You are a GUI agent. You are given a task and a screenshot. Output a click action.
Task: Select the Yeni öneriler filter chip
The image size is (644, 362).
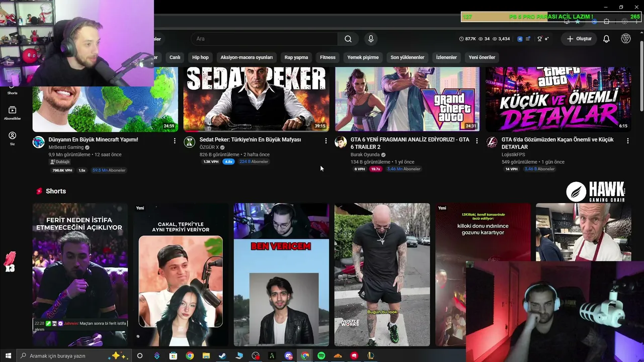[482, 57]
